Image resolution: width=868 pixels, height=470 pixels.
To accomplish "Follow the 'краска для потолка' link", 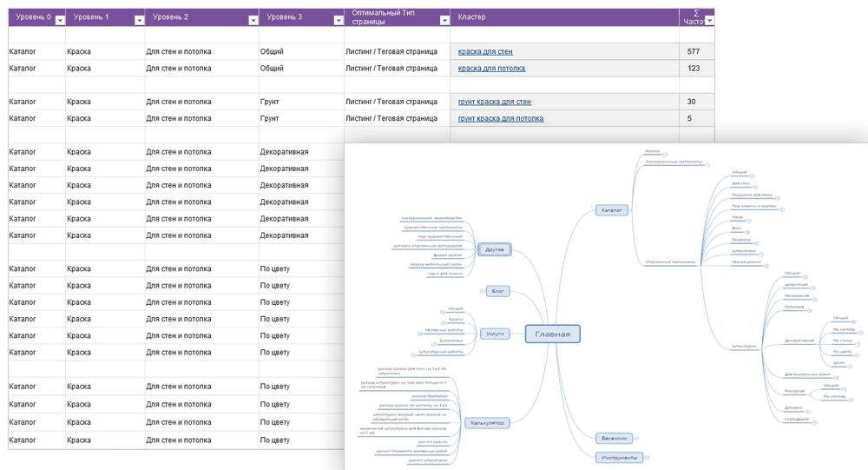I will pos(491,69).
